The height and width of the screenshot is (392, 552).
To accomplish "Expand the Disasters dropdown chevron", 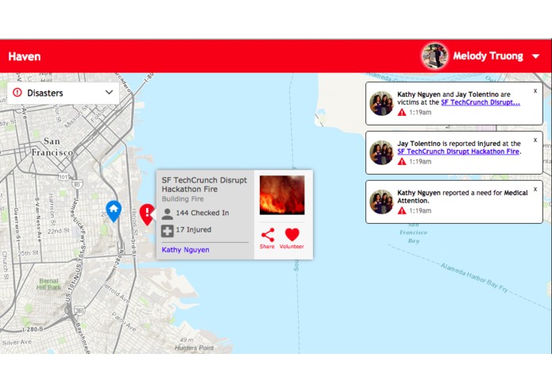I will pos(109,93).
